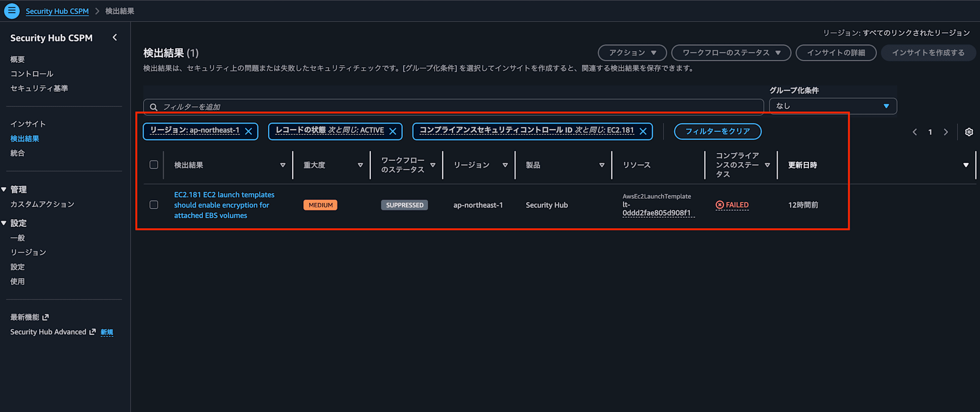Screen dimensions: 980x412
Task: Click the リソース column header
Action: [637, 165]
